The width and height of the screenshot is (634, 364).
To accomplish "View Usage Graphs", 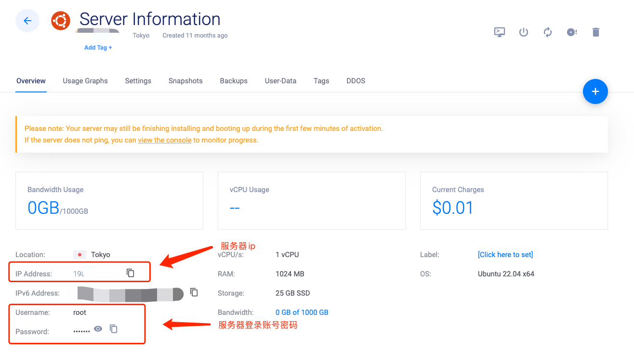I will click(85, 81).
